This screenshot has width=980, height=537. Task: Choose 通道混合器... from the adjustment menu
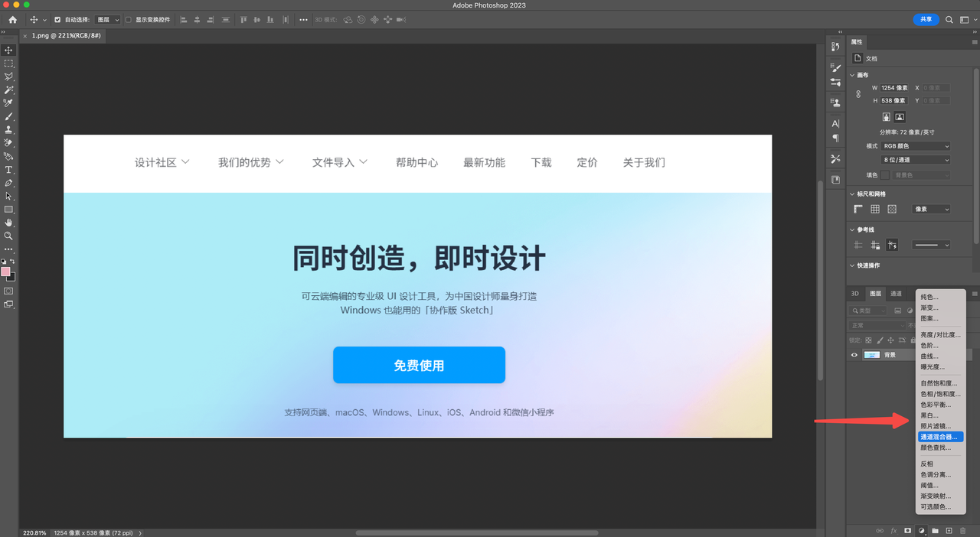pos(941,437)
